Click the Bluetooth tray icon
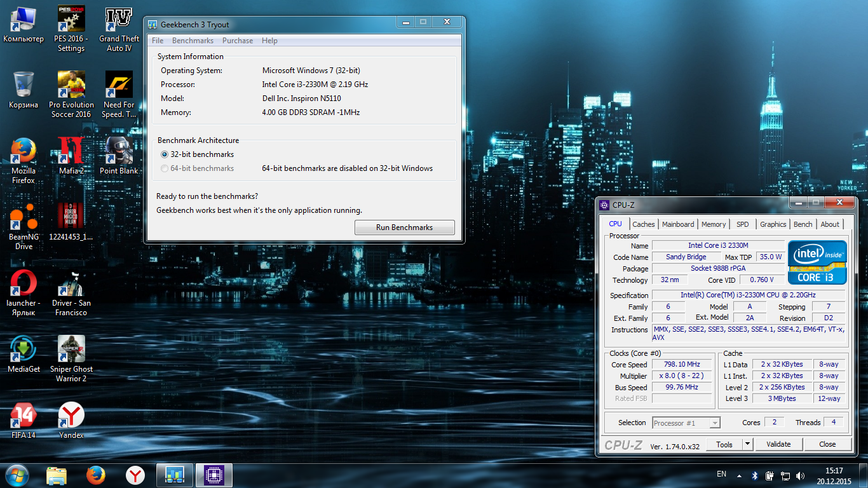The width and height of the screenshot is (868, 488). [756, 475]
